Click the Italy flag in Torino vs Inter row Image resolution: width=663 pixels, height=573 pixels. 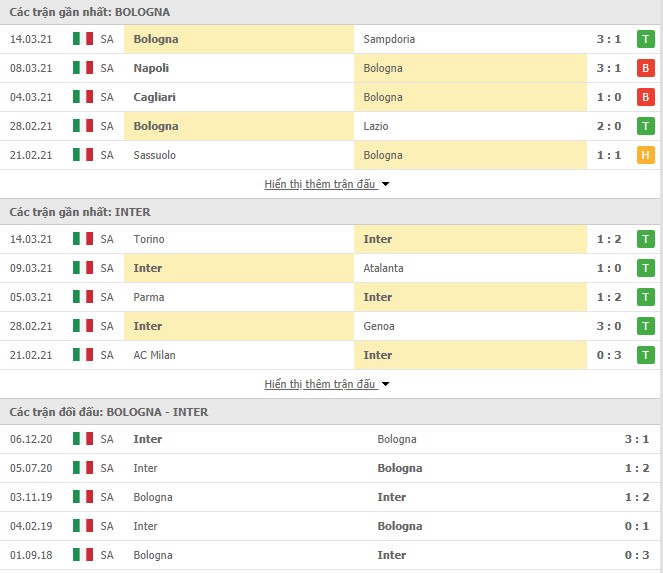click(83, 239)
